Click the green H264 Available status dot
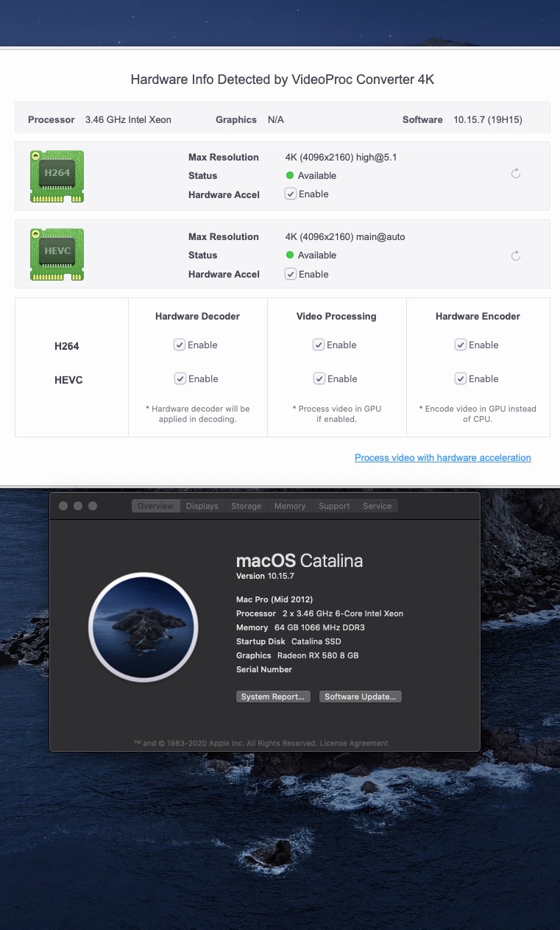Screen dimensions: 560x930 click(x=290, y=175)
